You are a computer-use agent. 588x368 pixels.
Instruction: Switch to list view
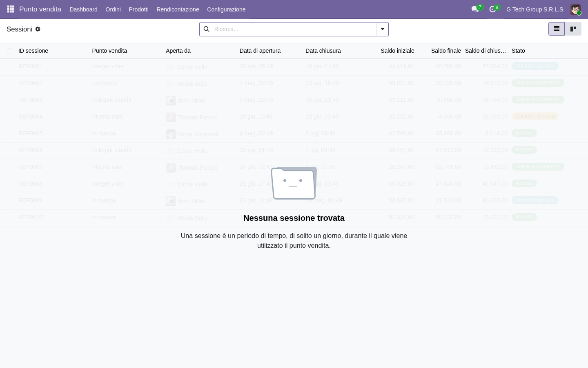click(556, 29)
